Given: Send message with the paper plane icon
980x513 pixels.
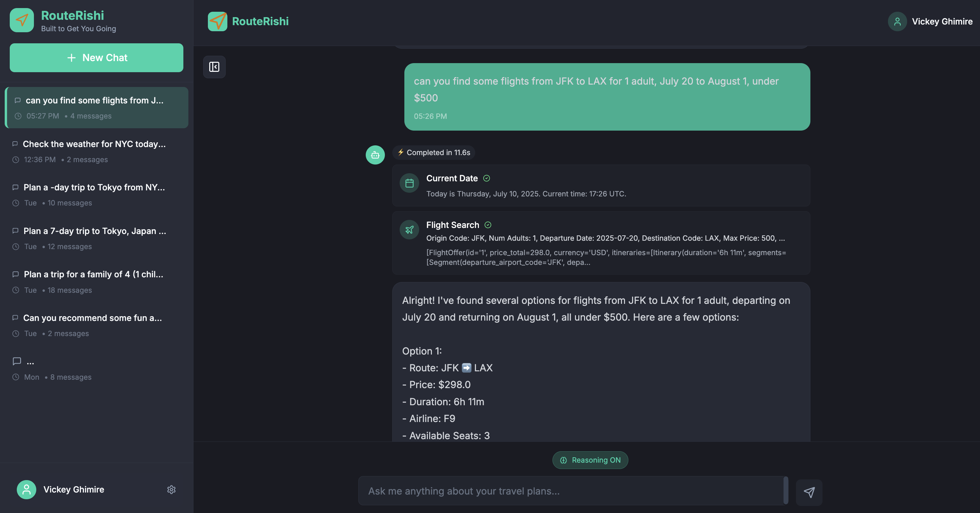Looking at the screenshot, I should click(809, 492).
